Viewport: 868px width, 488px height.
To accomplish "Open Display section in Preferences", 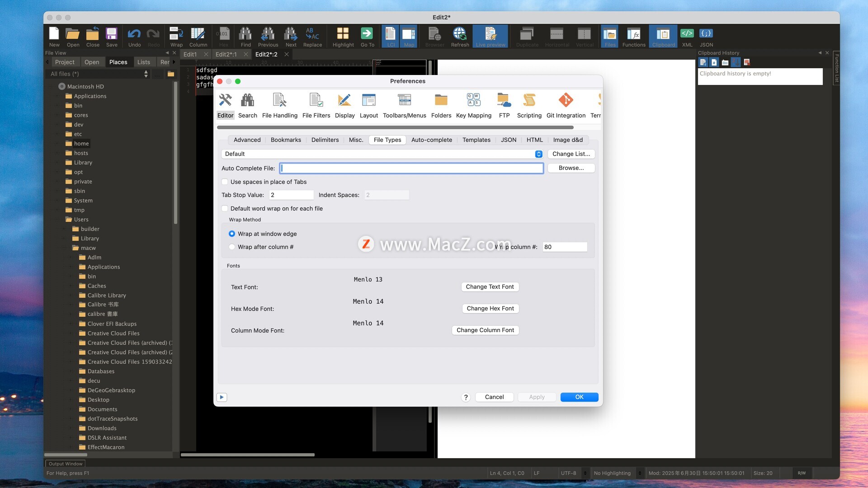I will [x=344, y=106].
